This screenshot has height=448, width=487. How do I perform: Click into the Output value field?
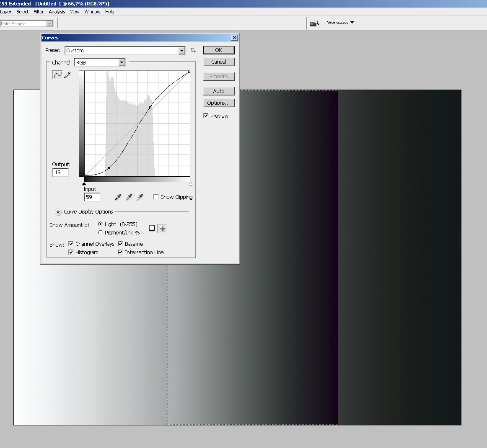tap(61, 173)
